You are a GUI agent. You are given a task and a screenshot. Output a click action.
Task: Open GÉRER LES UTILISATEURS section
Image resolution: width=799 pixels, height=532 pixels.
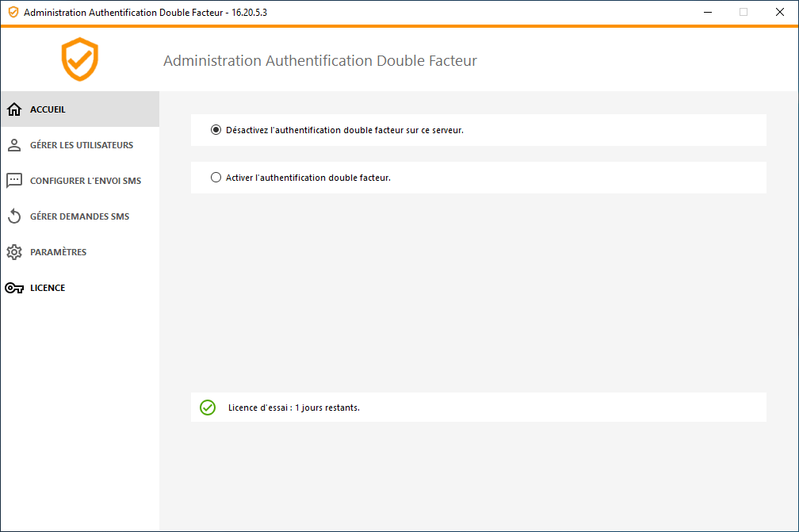pyautogui.click(x=80, y=145)
